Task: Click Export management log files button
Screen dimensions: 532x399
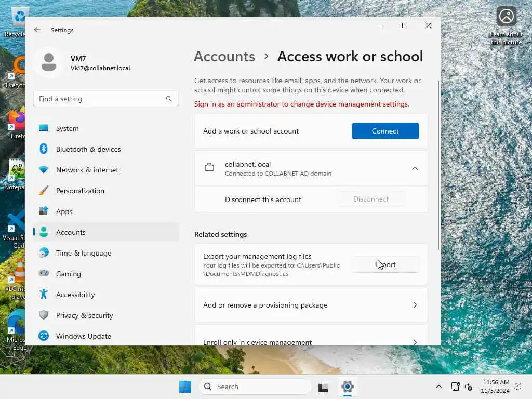Action: click(x=385, y=264)
